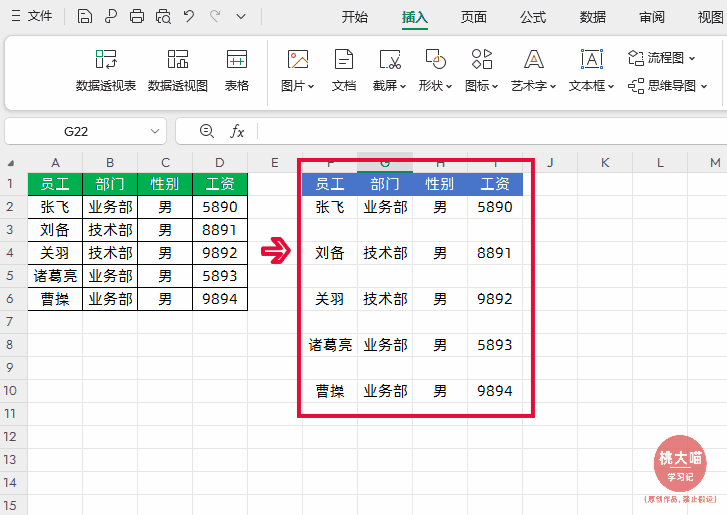727x515 pixels.
Task: Select 业务部 cell in row 10 column G
Action: point(385,391)
